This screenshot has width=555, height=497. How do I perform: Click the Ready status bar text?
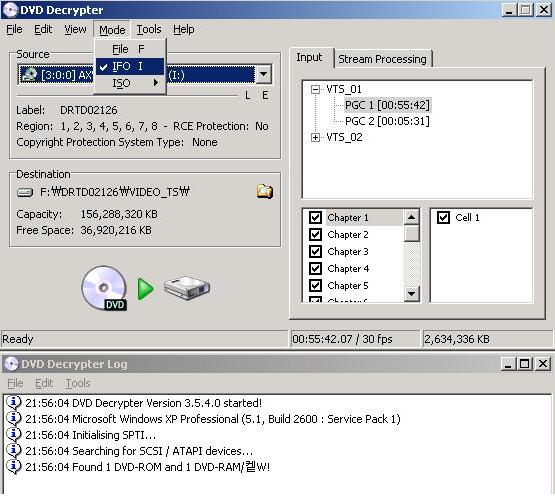click(18, 339)
